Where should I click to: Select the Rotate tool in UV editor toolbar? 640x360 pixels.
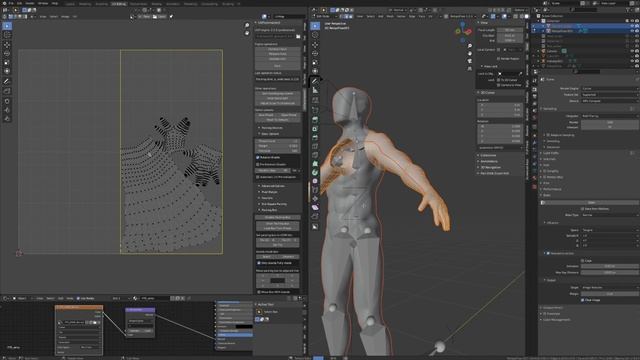pyautogui.click(x=7, y=53)
